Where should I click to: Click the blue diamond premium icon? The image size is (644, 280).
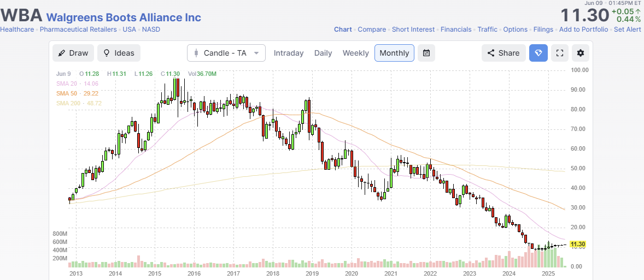tap(538, 53)
